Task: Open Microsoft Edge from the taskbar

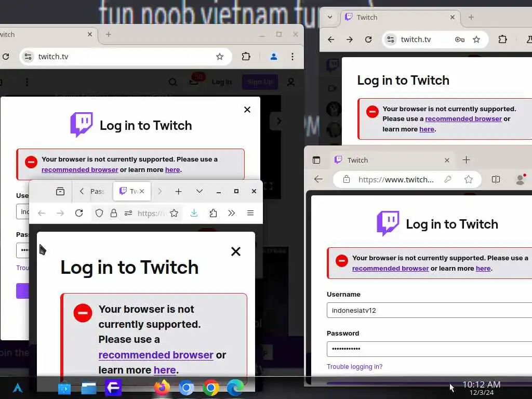Action: (x=235, y=388)
